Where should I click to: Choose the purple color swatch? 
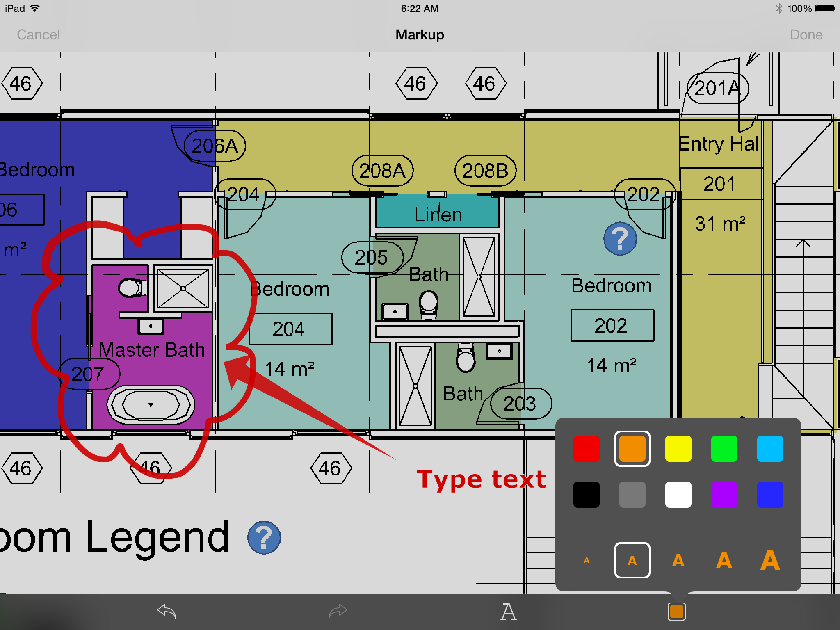click(x=724, y=494)
